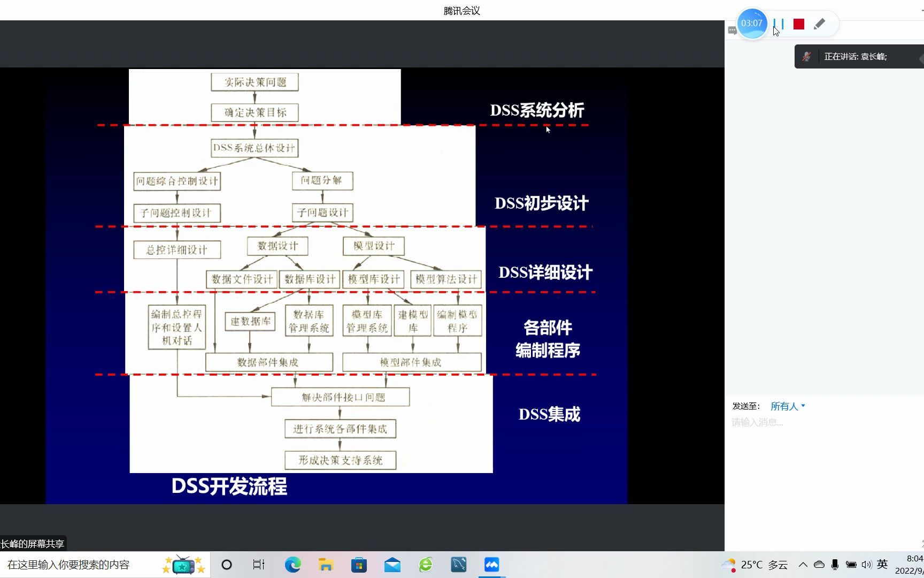Image resolution: width=924 pixels, height=578 pixels.
Task: Click the Windows search box
Action: [x=105, y=565]
